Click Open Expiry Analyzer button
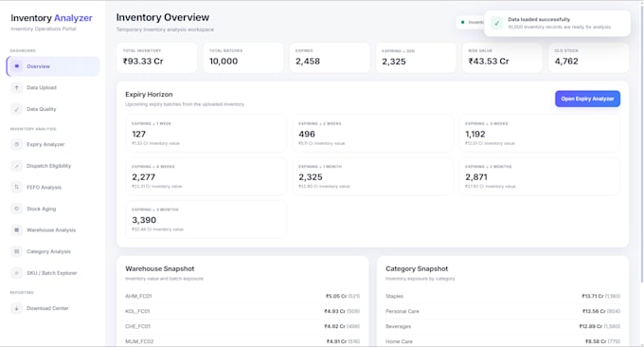The width and height of the screenshot is (644, 347). pos(588,99)
